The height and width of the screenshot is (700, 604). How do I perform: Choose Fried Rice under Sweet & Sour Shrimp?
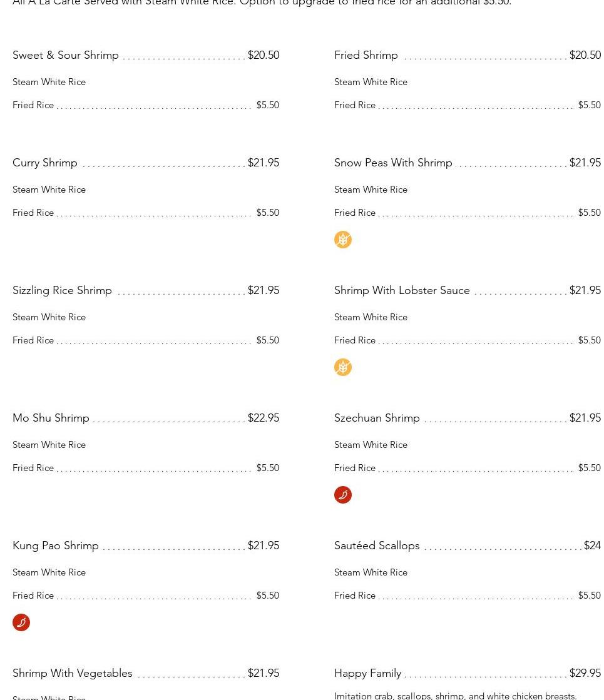coord(33,105)
